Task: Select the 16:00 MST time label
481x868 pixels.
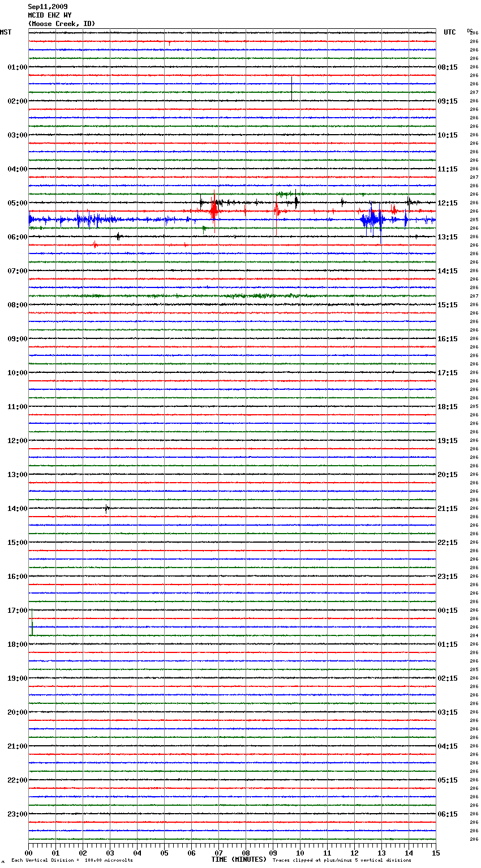Action: pos(18,577)
